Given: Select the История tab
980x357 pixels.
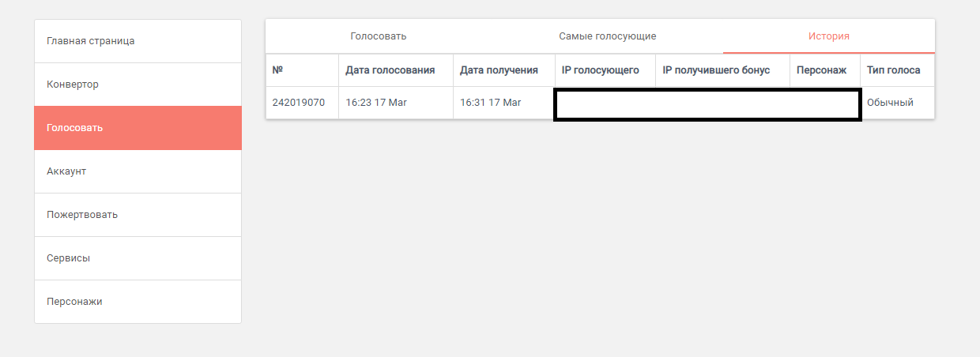Looking at the screenshot, I should click(x=828, y=36).
